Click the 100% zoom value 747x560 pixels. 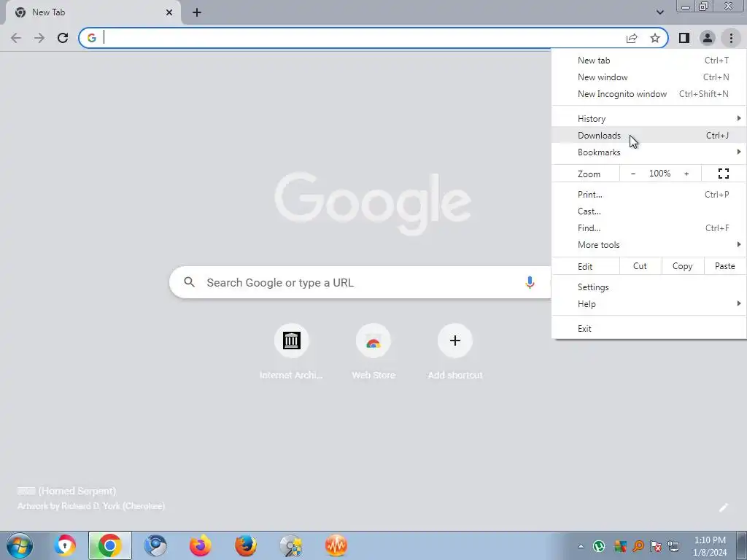659,174
